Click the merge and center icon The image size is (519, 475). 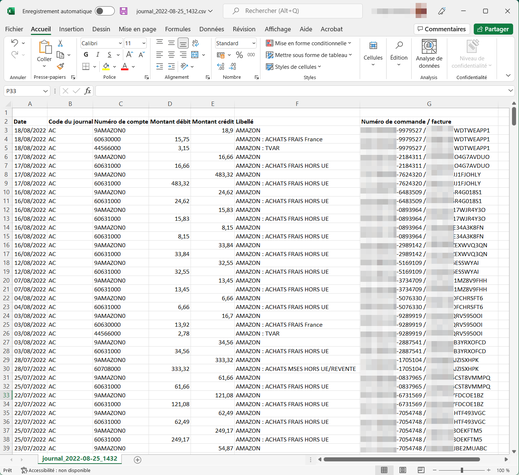pyautogui.click(x=195, y=55)
